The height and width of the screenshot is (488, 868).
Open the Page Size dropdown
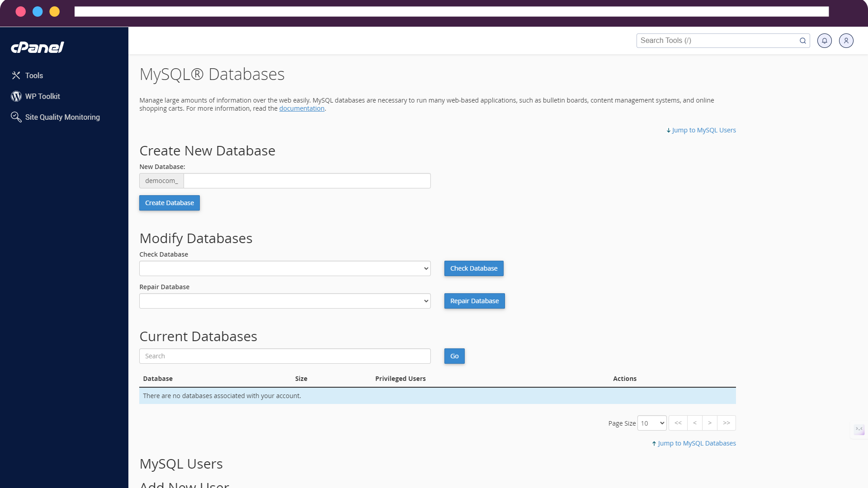pyautogui.click(x=652, y=423)
